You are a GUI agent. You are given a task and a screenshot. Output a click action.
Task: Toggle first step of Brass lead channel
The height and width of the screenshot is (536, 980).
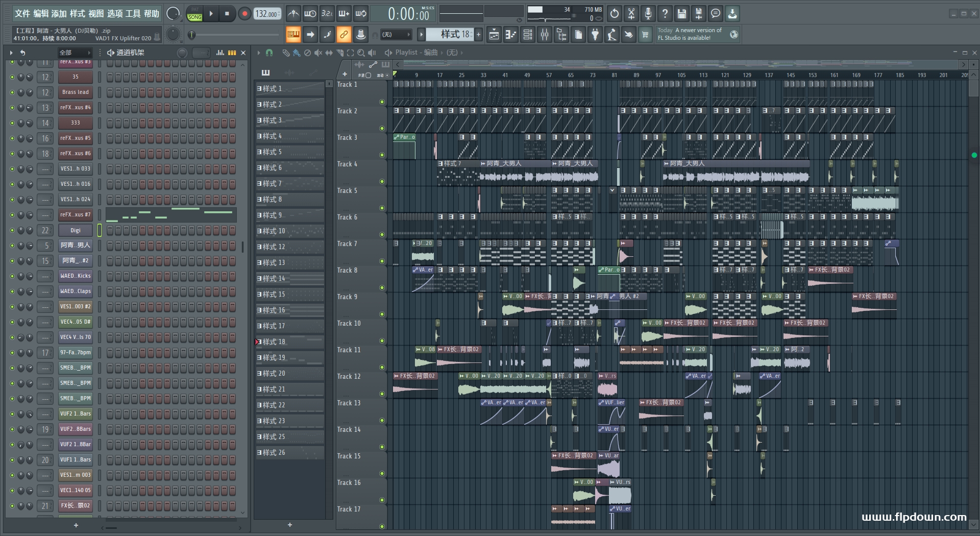(110, 92)
